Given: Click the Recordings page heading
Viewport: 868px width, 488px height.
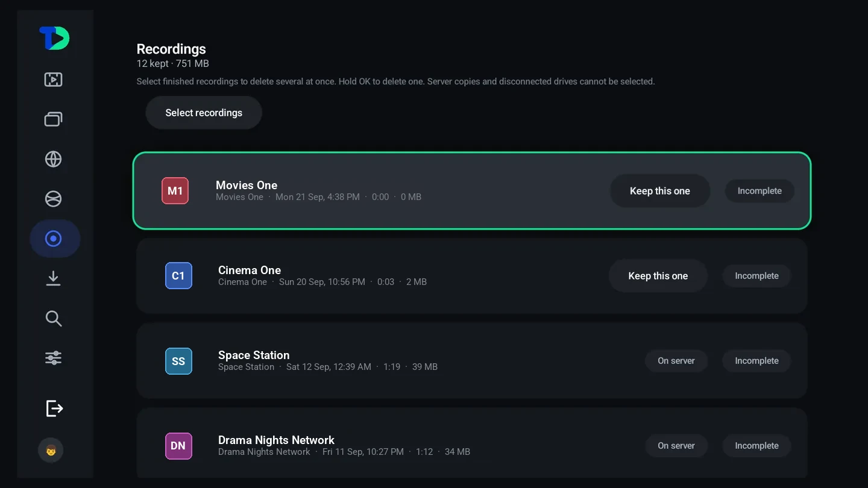Looking at the screenshot, I should click(171, 49).
